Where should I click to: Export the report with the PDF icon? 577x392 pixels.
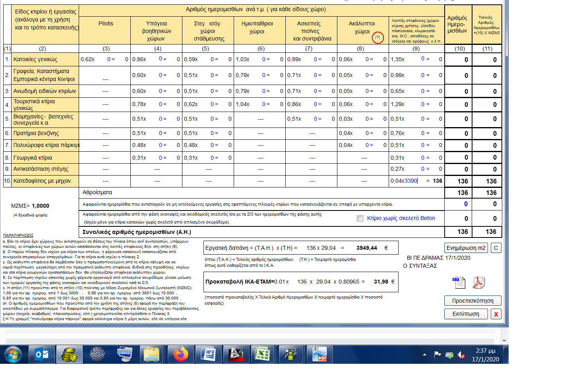pos(478,282)
